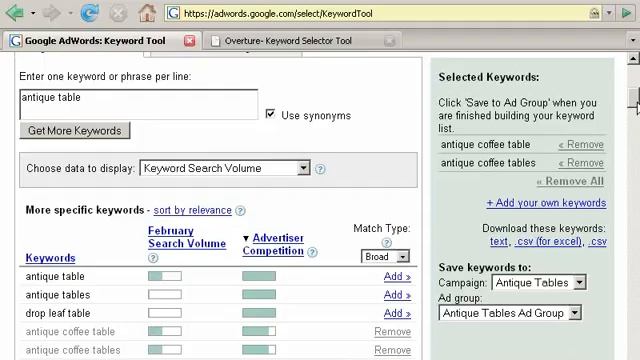Click the lock security icon in address bar
The image size is (640, 360).
[594, 13]
